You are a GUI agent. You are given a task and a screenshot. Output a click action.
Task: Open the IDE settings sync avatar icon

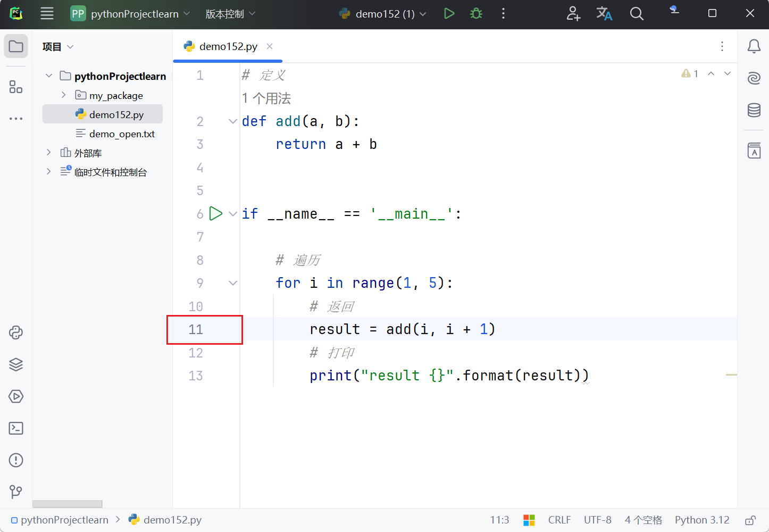[x=674, y=10]
